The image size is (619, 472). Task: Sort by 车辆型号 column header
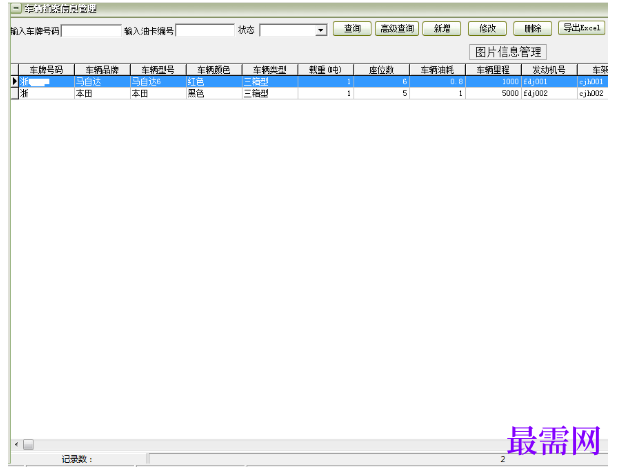[x=158, y=70]
